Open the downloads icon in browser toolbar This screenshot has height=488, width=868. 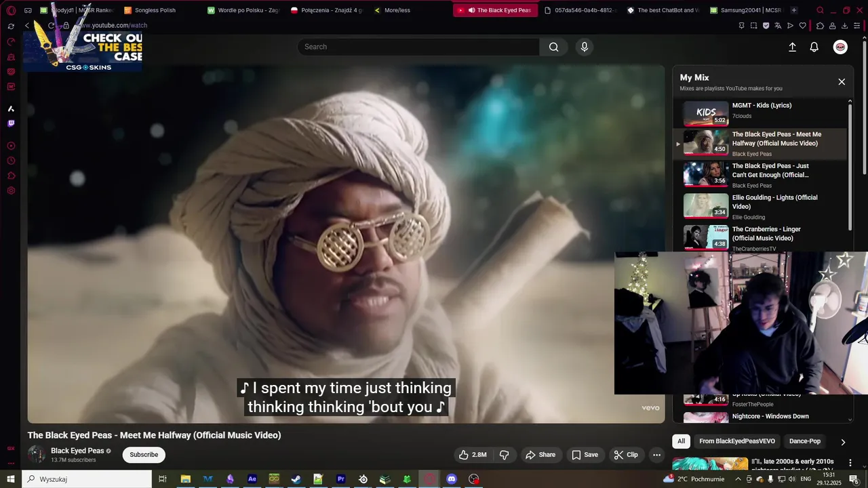[844, 26]
